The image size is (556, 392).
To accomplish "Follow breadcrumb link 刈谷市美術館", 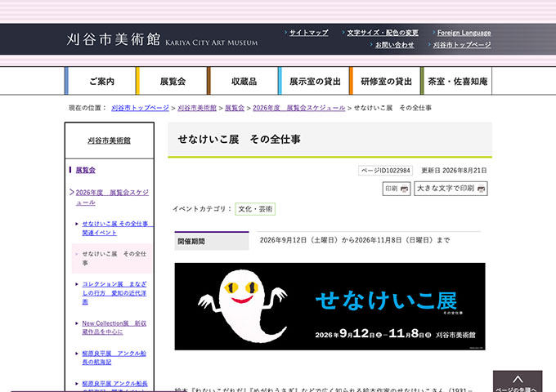I will [197, 108].
